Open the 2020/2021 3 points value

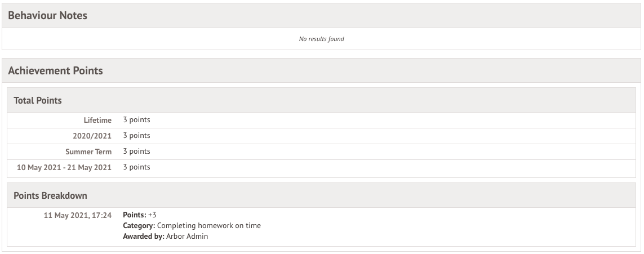coord(136,136)
